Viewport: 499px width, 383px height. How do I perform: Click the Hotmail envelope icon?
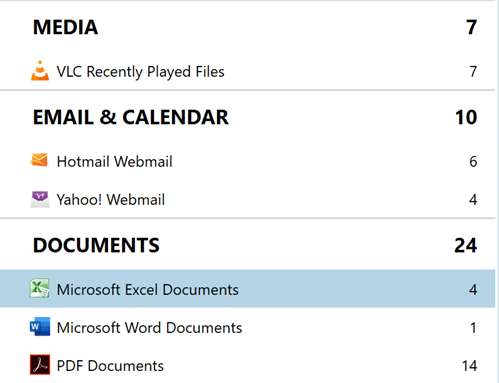pyautogui.click(x=39, y=160)
